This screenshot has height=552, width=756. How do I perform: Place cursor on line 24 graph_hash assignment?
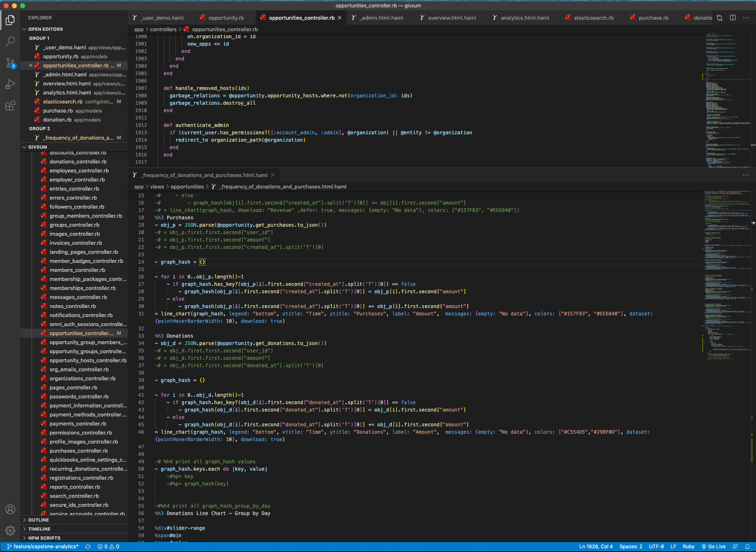point(179,262)
